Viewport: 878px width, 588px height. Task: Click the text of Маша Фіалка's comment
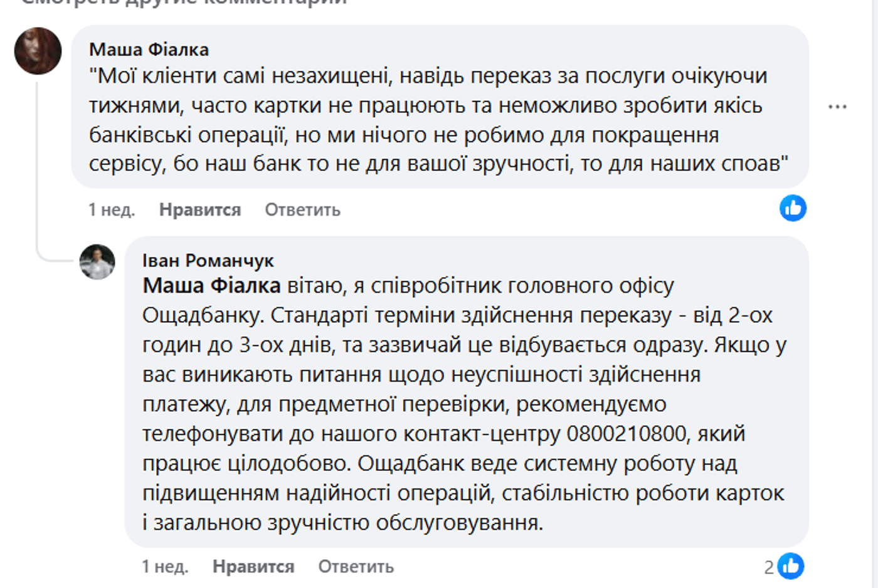click(426, 120)
